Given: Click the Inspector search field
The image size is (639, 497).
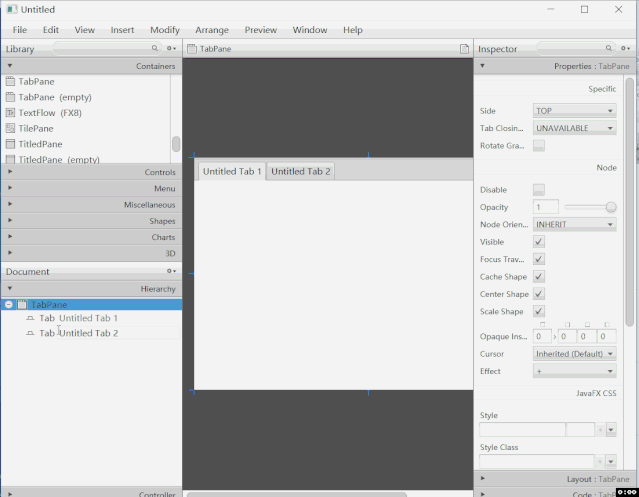Looking at the screenshot, I should [x=576, y=48].
